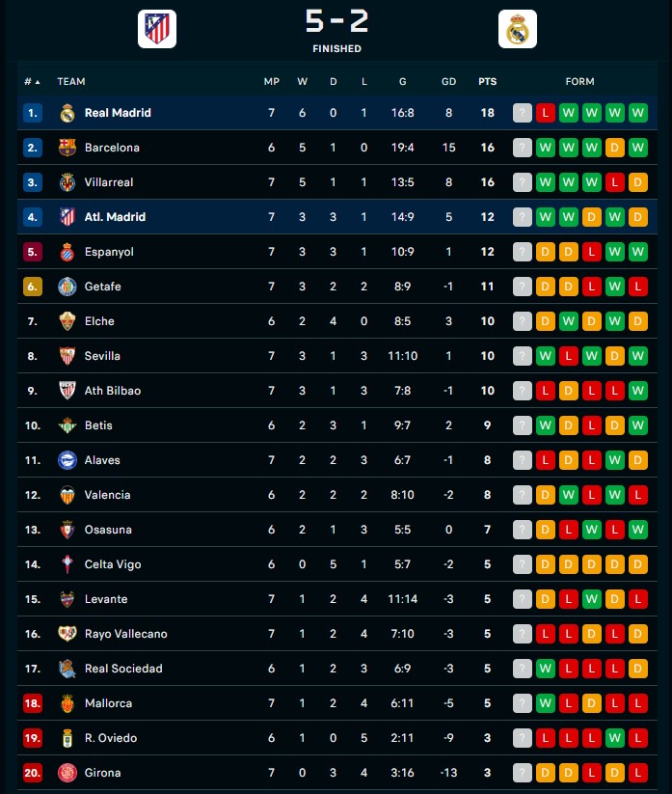Click the Getafe club badge

coord(67,287)
